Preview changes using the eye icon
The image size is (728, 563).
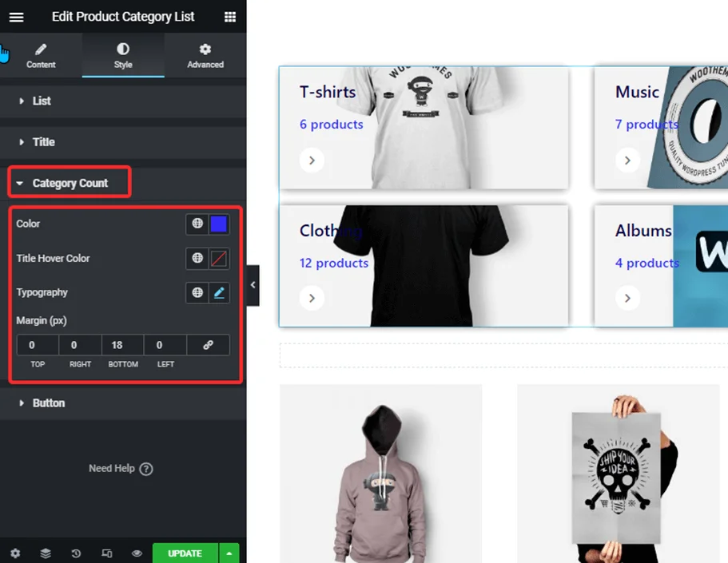point(137,553)
